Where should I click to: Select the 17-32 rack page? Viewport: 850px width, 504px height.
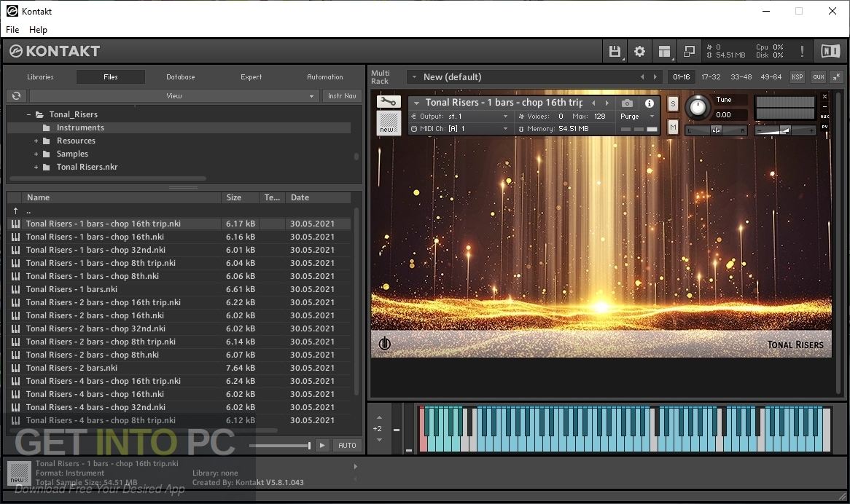(711, 77)
